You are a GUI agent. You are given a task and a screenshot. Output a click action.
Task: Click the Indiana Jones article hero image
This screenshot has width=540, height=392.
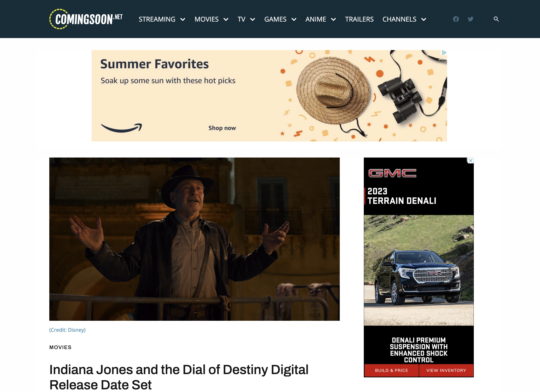[x=194, y=239]
